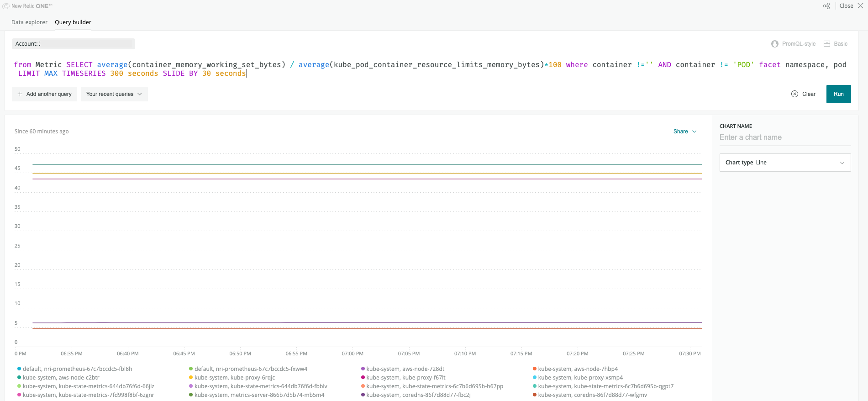Click the chart name input field
This screenshot has height=401, width=868.
pos(785,137)
